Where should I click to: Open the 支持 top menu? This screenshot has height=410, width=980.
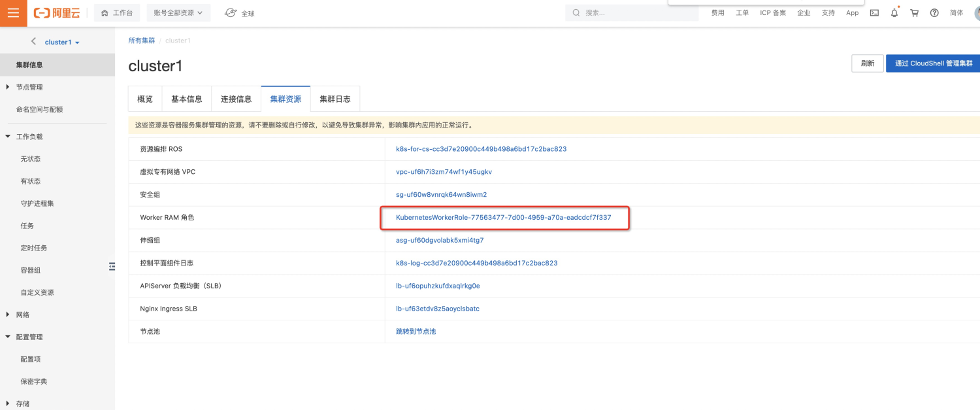click(828, 13)
